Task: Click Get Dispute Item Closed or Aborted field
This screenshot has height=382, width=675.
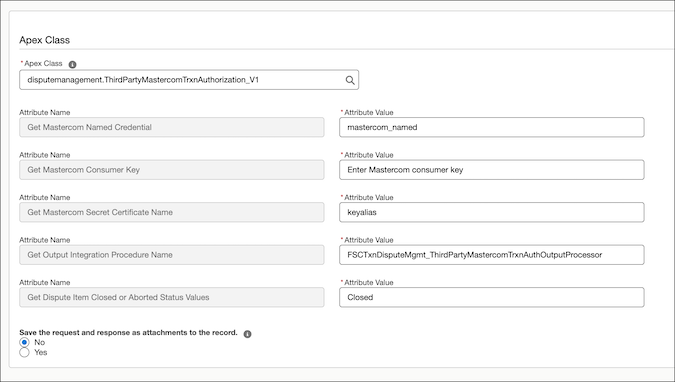Action: pos(172,297)
